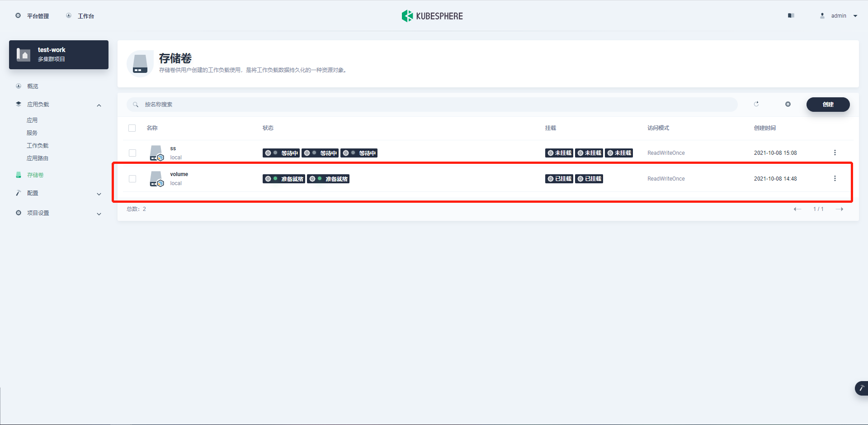Click the 挂载 column header
This screenshot has height=425, width=868.
click(x=551, y=128)
